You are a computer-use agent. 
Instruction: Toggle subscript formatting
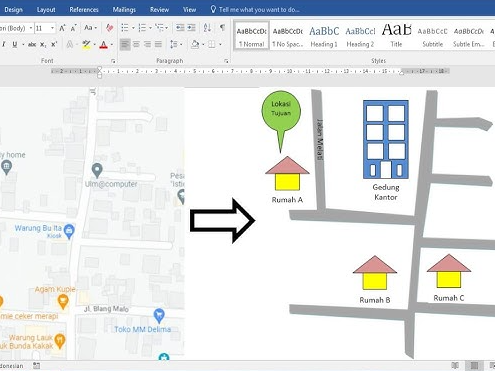tap(43, 44)
